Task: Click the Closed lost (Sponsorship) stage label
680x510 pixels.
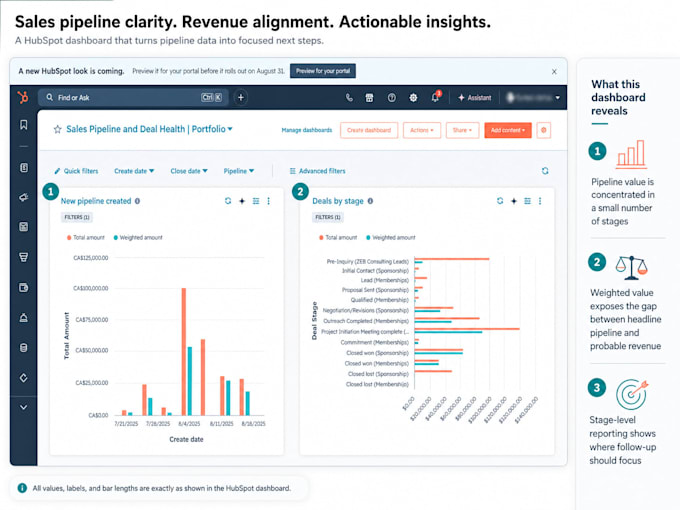Action: pos(378,374)
